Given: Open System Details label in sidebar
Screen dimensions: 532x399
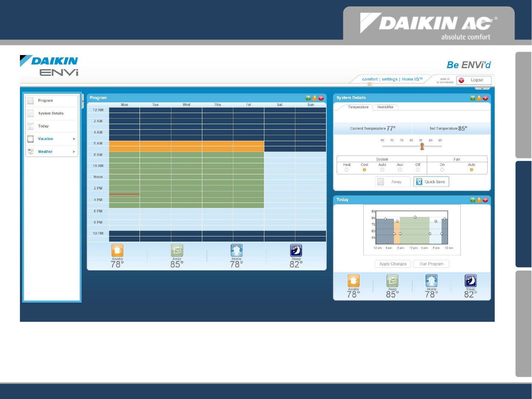Looking at the screenshot, I should [51, 113].
